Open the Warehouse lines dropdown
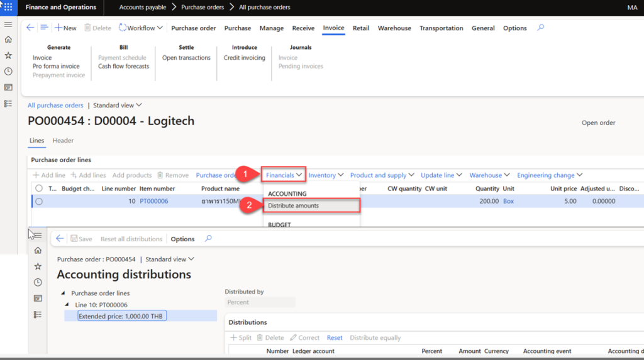 [489, 175]
